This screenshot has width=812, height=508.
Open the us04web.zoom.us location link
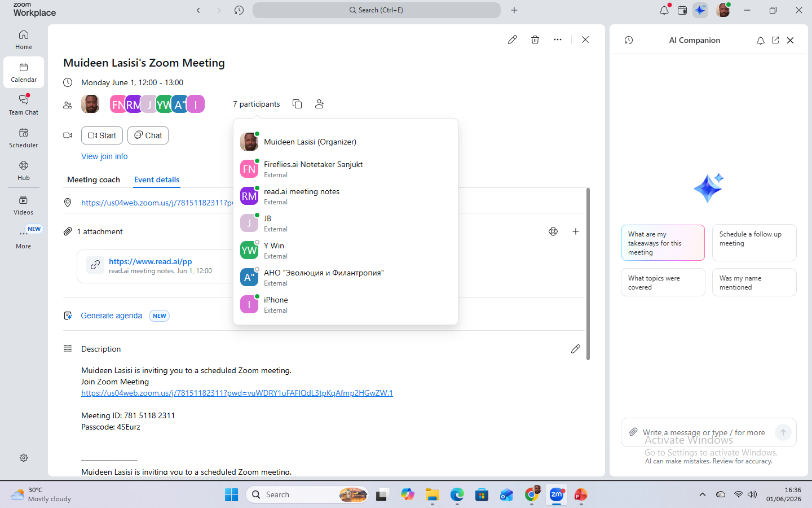[x=157, y=203]
